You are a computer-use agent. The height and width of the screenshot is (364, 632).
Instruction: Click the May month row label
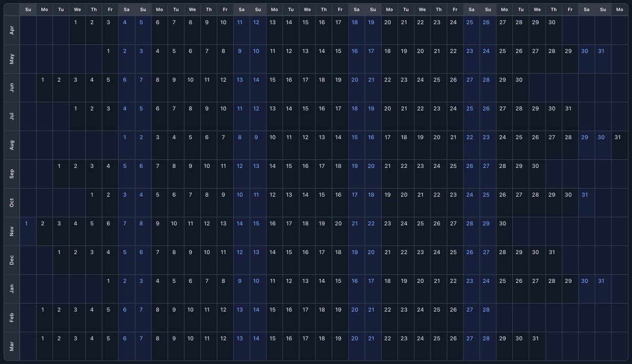[12, 59]
